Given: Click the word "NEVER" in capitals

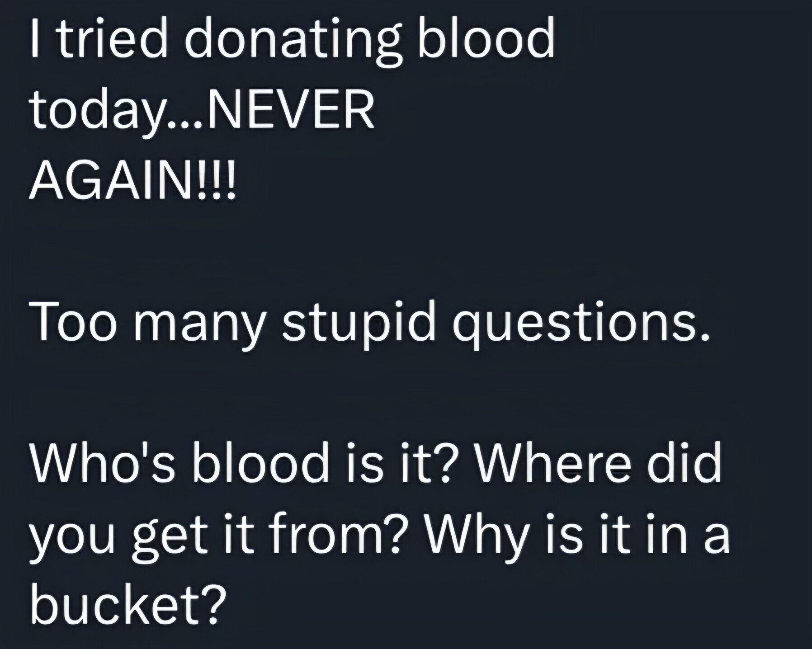Looking at the screenshot, I should pyautogui.click(x=290, y=110).
